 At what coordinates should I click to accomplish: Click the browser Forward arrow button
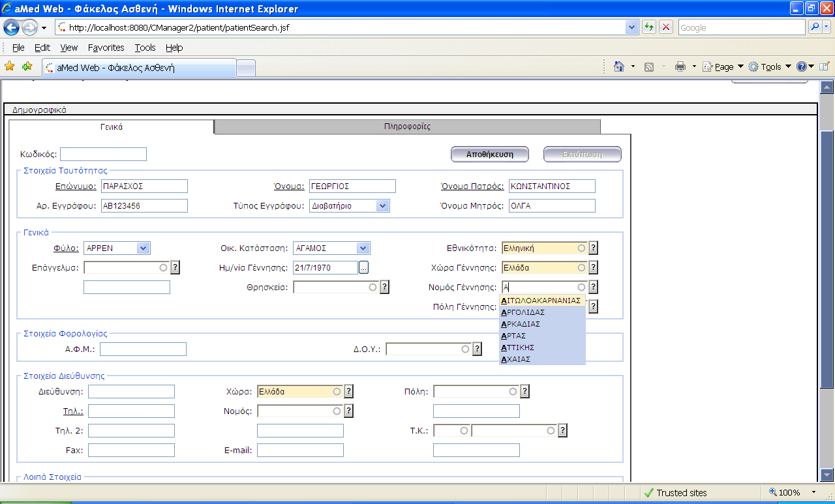click(x=30, y=27)
